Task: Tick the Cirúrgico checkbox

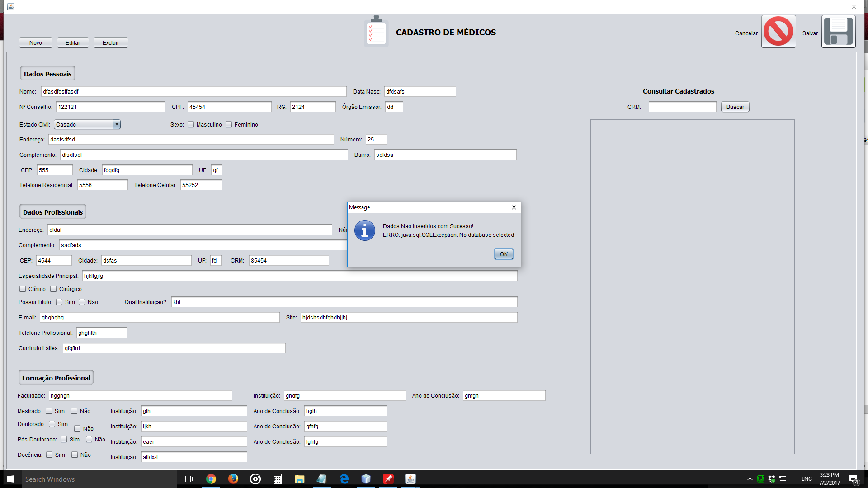Action: coord(53,289)
